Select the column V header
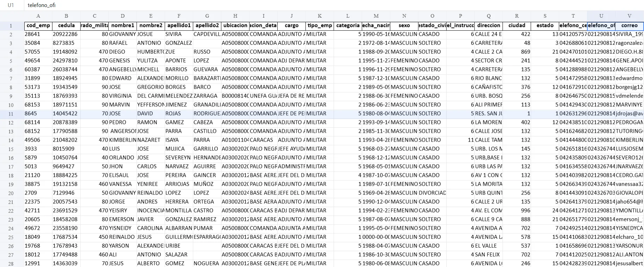The width and height of the screenshot is (644, 267). click(x=629, y=16)
